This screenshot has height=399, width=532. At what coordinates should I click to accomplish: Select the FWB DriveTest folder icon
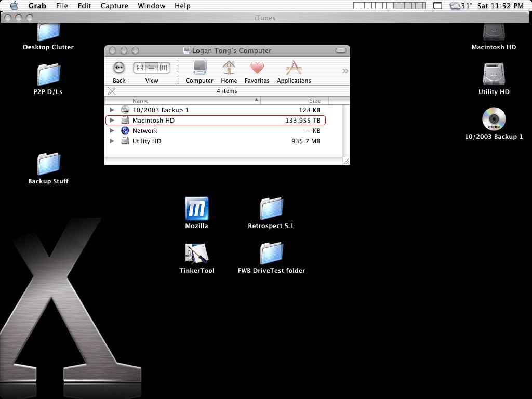pyautogui.click(x=271, y=254)
